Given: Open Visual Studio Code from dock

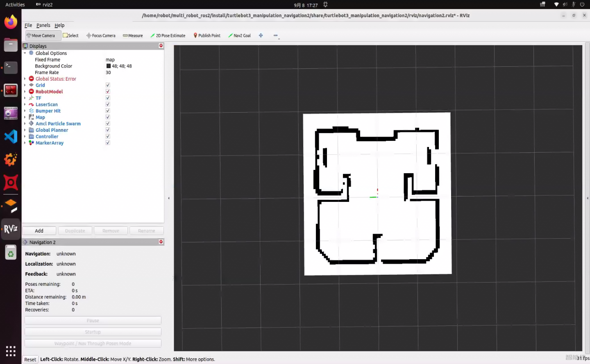Looking at the screenshot, I should [x=11, y=137].
